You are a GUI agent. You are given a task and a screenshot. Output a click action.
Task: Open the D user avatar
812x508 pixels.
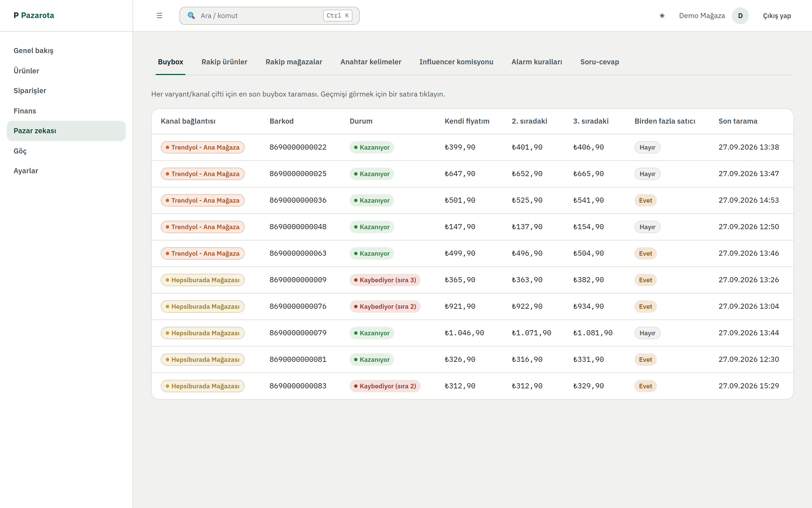tap(740, 16)
